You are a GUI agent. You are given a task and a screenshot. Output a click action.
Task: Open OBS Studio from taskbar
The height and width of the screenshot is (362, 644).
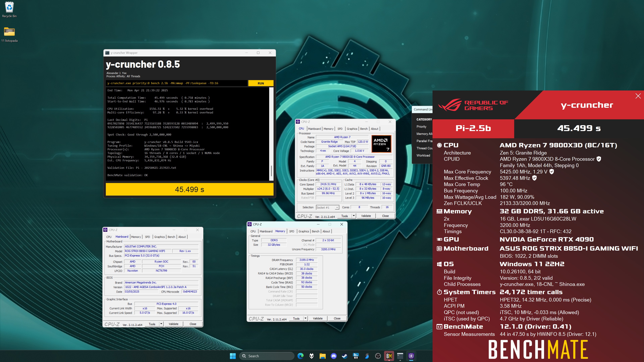click(378, 356)
